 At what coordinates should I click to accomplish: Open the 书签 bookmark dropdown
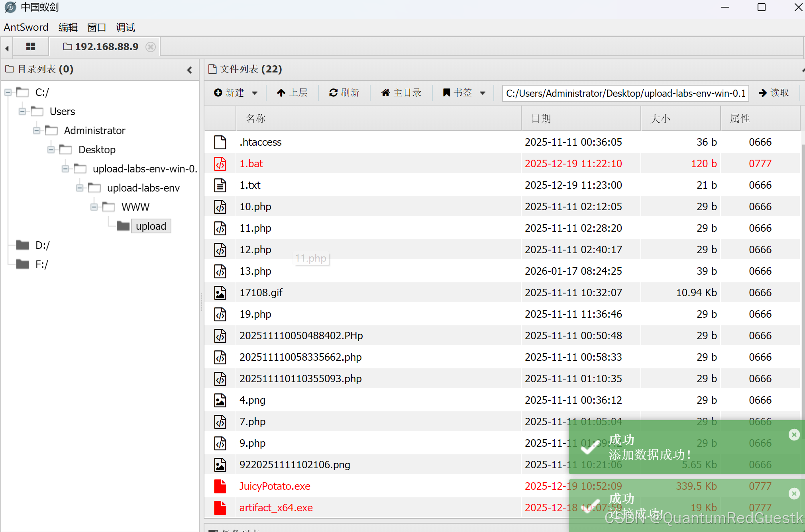coord(464,93)
